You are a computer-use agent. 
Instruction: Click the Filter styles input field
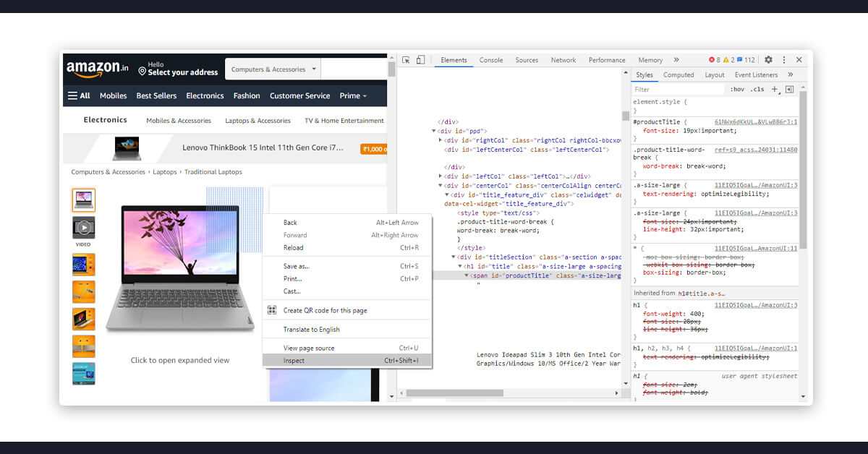click(x=678, y=90)
